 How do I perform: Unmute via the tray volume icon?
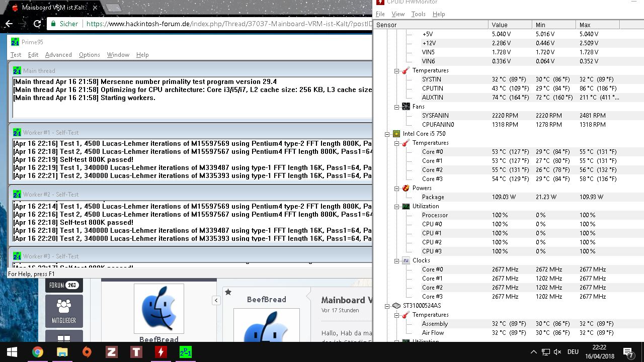(x=557, y=352)
